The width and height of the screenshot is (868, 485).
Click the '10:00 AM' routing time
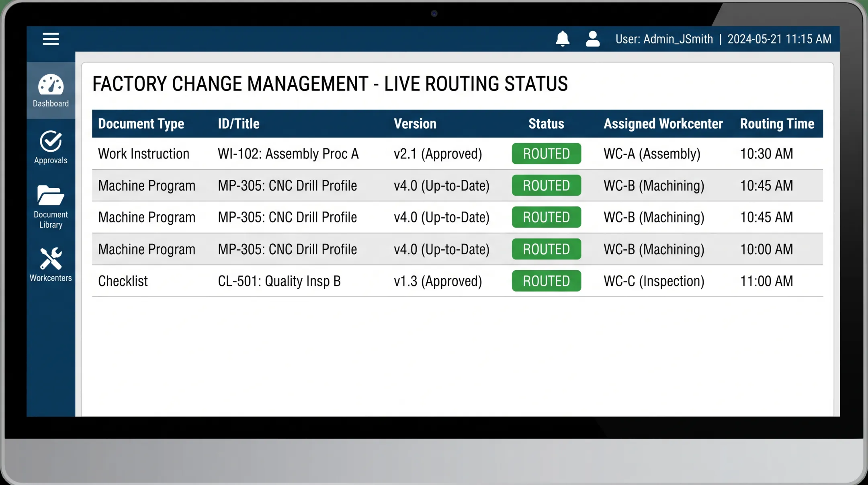(x=766, y=249)
